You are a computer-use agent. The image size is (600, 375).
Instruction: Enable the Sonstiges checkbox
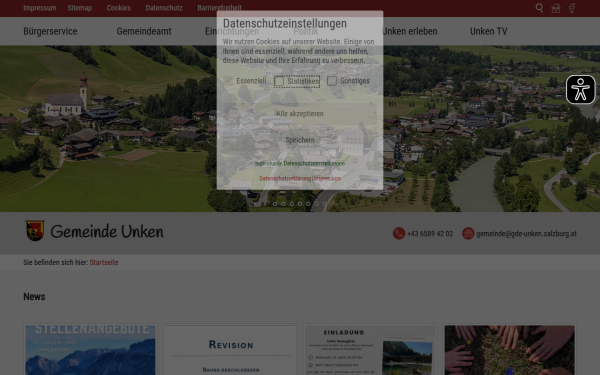[x=332, y=81]
